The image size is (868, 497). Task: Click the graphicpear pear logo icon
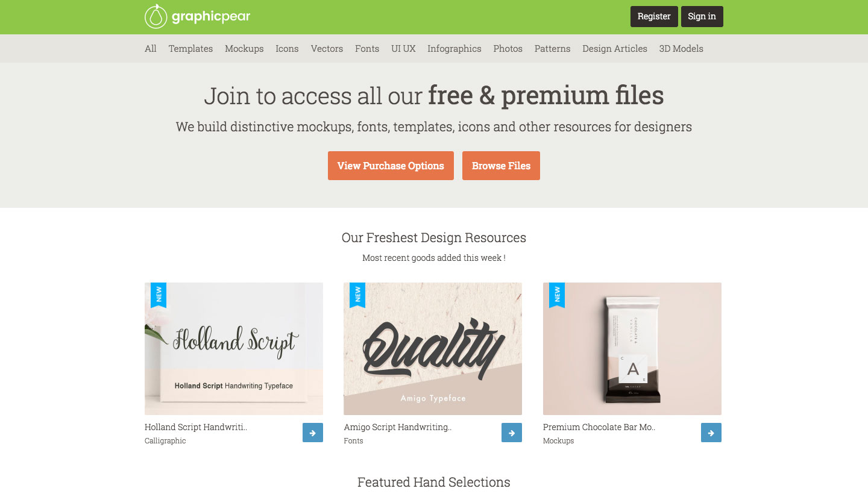[156, 16]
